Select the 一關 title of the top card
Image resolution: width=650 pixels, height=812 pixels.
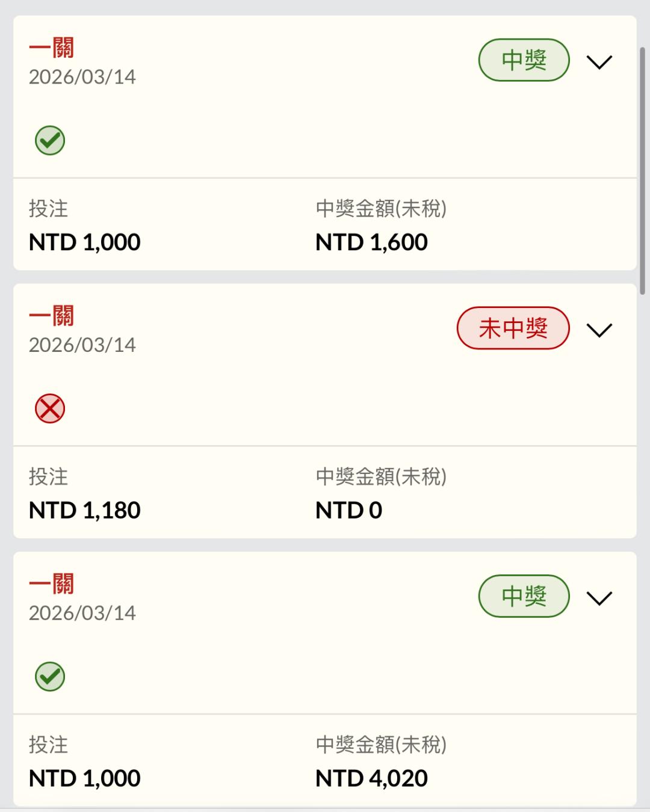(x=52, y=48)
